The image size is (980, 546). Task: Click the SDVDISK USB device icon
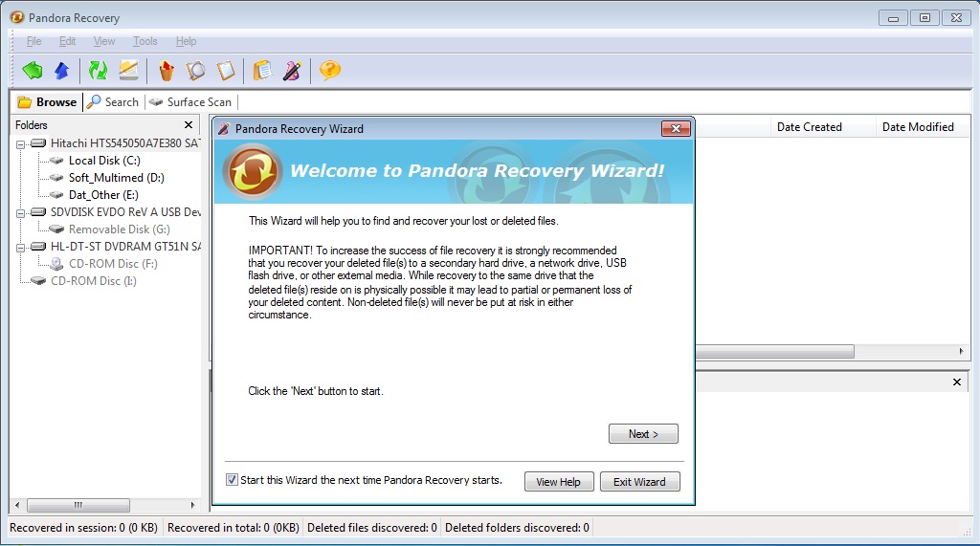pos(38,211)
